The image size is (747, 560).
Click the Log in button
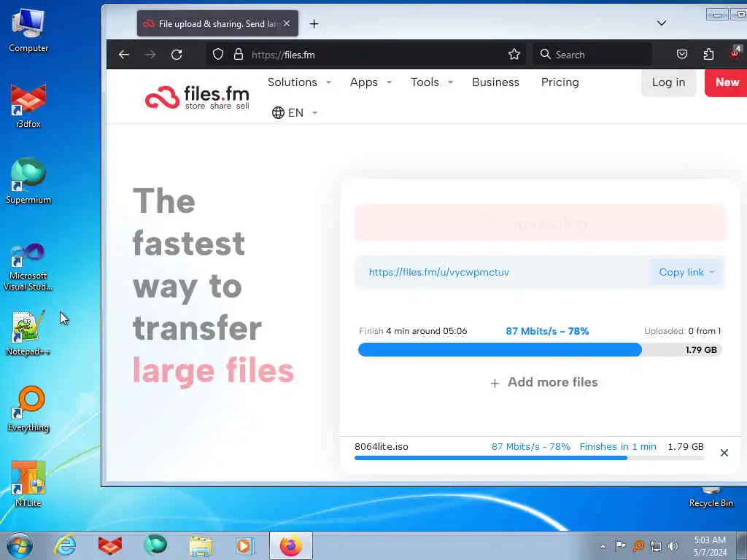[x=668, y=82]
